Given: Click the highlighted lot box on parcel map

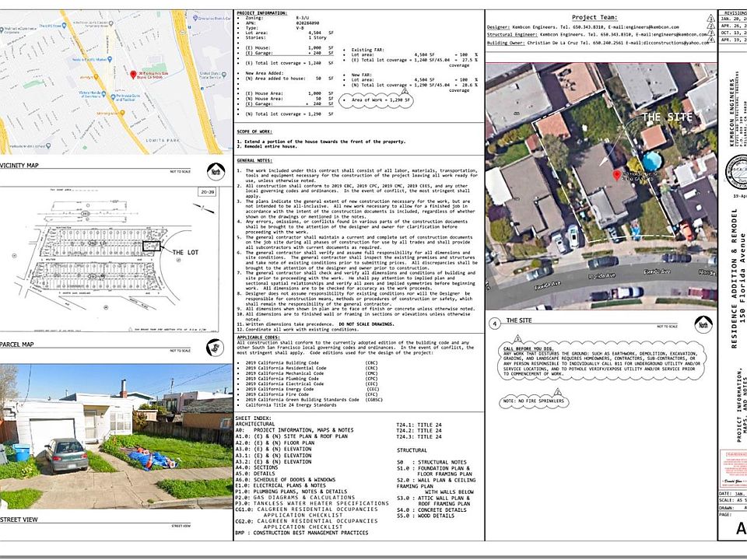Looking at the screenshot, I should tap(151, 245).
